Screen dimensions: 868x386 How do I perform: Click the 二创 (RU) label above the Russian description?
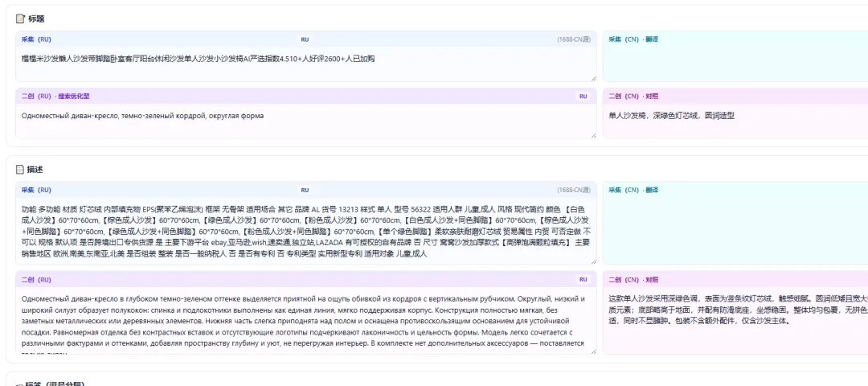pyautogui.click(x=36, y=280)
